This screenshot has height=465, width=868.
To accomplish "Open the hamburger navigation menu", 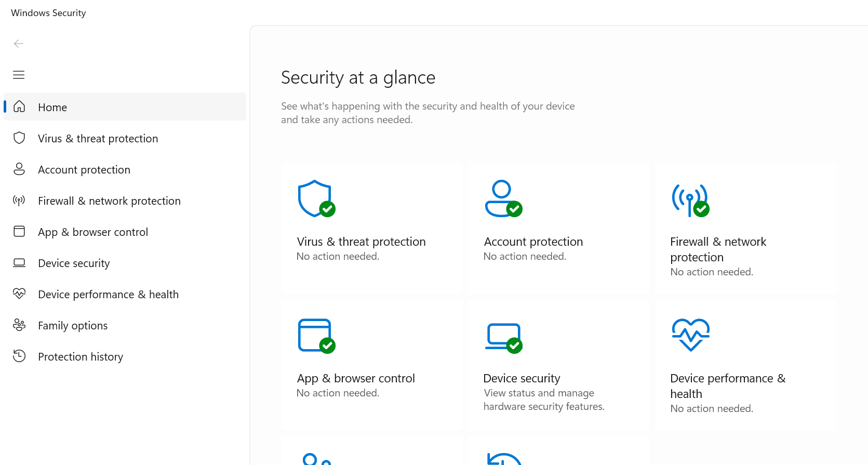I will (19, 75).
